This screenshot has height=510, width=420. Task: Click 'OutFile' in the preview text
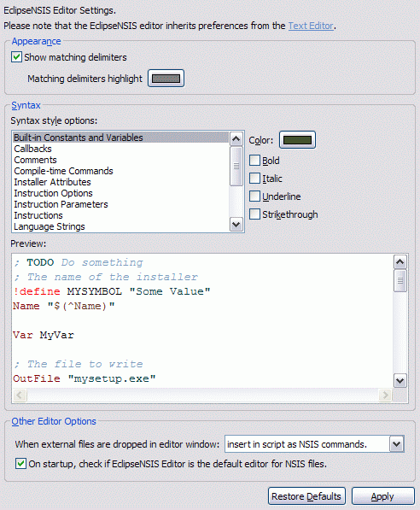click(37, 378)
